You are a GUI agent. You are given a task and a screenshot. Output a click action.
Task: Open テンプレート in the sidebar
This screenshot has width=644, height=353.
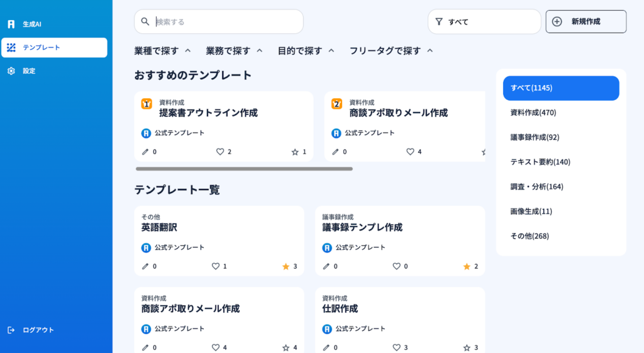pyautogui.click(x=54, y=48)
